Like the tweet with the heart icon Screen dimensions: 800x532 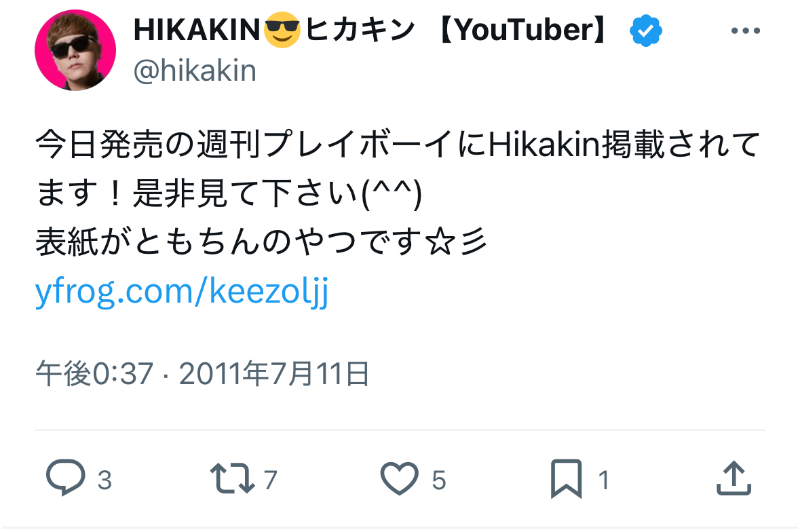pos(399,478)
